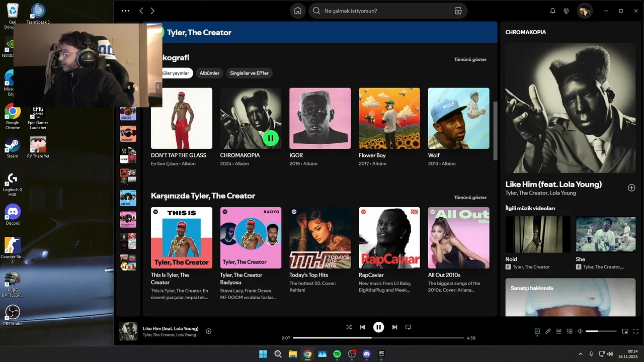Expand the system tray hidden icons
644x362 pixels.
pos(580,354)
